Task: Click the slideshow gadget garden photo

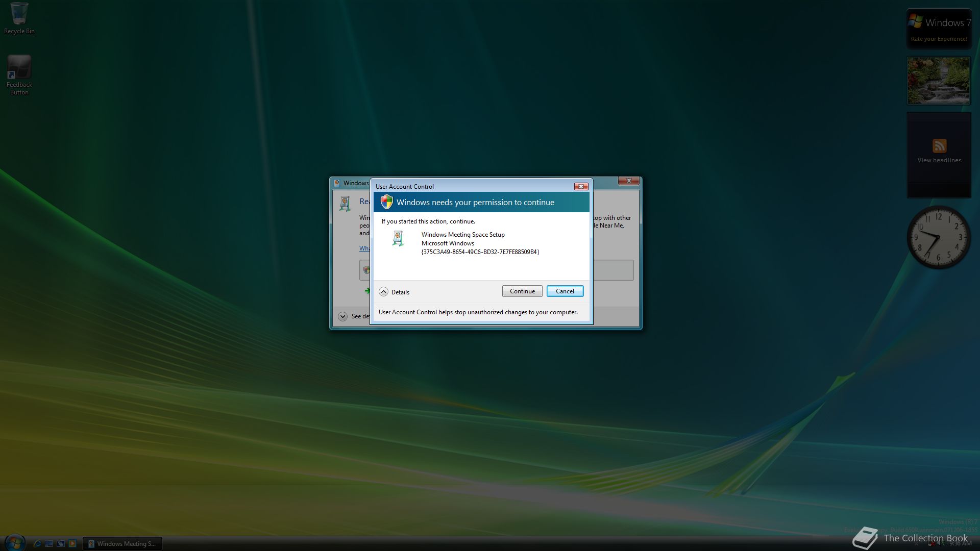Action: 939,81
